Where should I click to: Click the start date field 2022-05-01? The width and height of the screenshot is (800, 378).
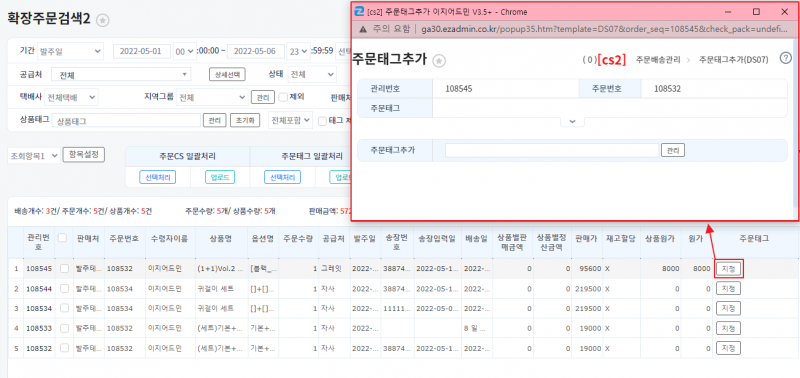pyautogui.click(x=142, y=52)
